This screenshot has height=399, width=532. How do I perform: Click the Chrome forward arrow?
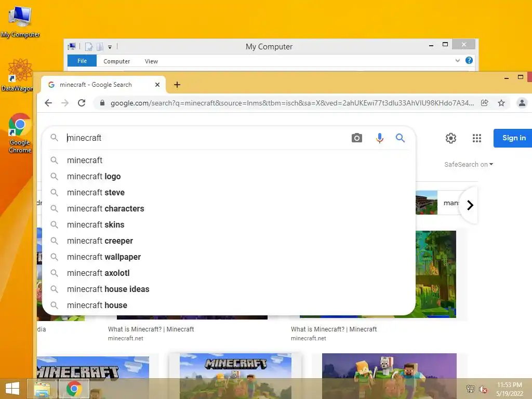pyautogui.click(x=65, y=103)
